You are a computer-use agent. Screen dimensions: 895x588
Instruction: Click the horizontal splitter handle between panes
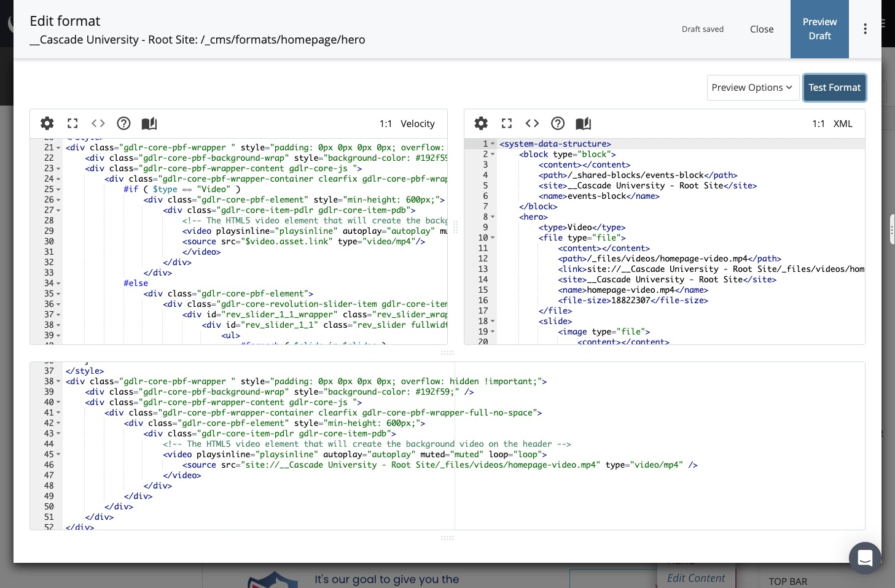pyautogui.click(x=447, y=353)
